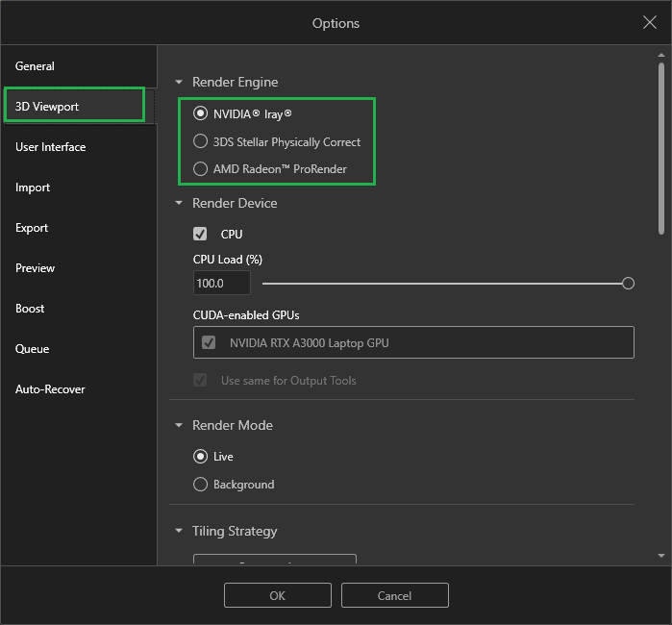Select 3DS Stellar Physically Correct engine
The height and width of the screenshot is (625, 672).
pos(200,141)
